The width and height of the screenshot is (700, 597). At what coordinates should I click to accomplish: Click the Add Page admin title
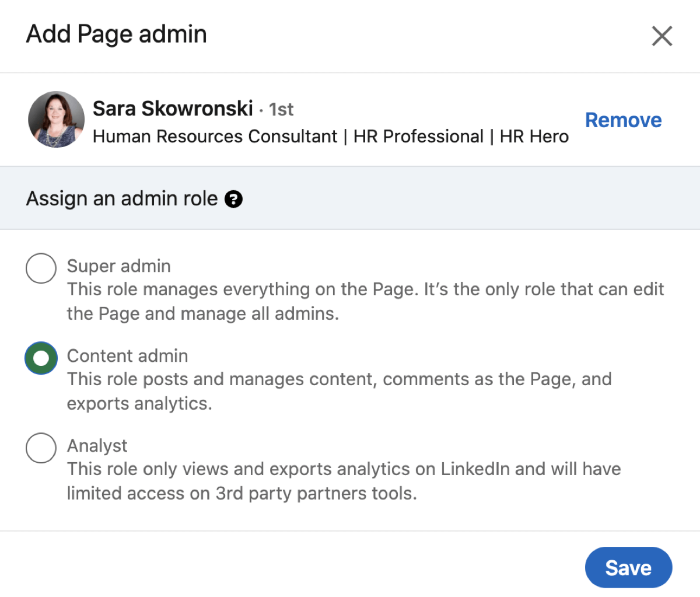click(116, 34)
